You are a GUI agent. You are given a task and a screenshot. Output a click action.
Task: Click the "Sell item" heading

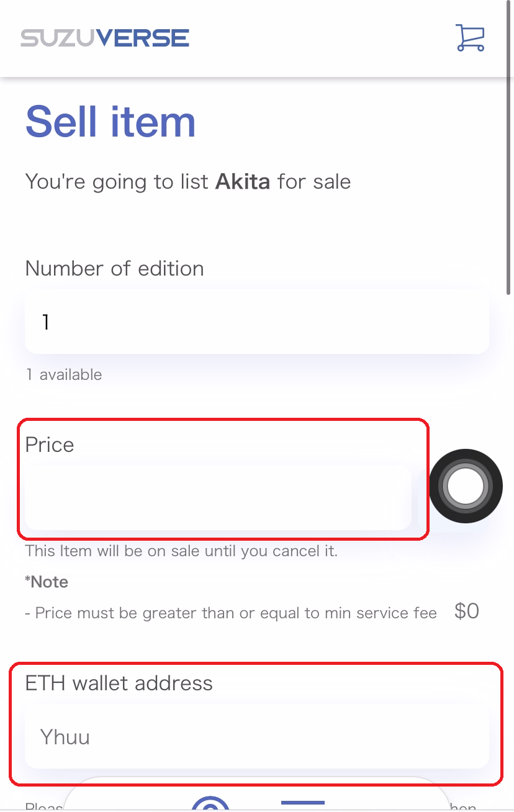coord(110,121)
